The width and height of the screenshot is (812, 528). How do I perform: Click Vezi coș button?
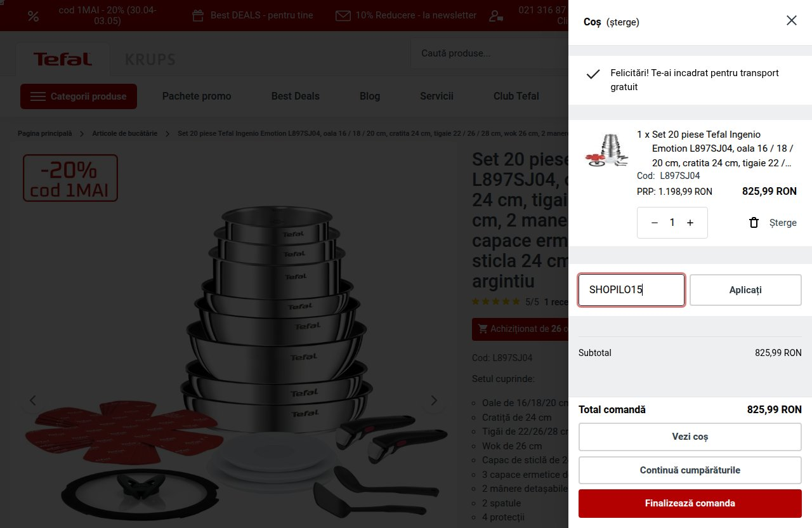pos(690,437)
